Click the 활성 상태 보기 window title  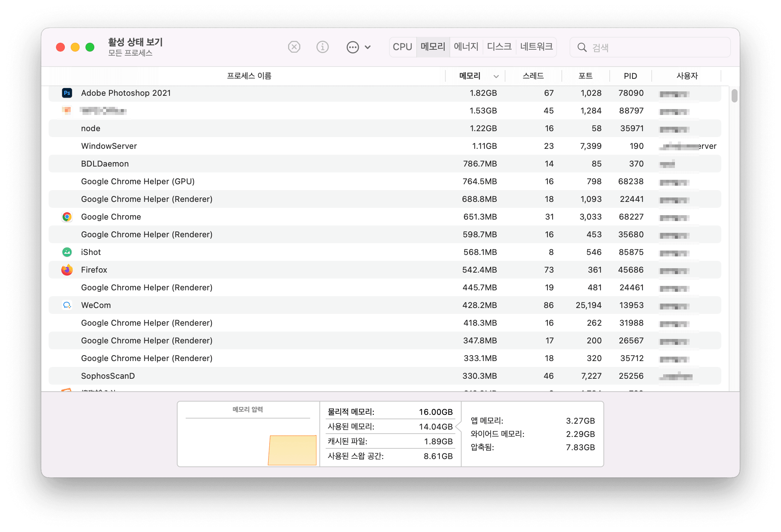pos(135,42)
